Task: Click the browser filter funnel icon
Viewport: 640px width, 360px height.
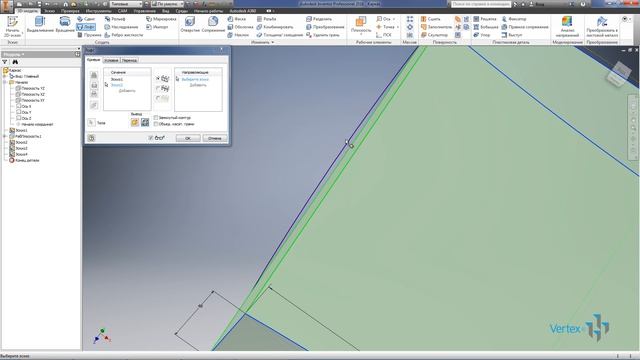Action: pyautogui.click(x=5, y=62)
